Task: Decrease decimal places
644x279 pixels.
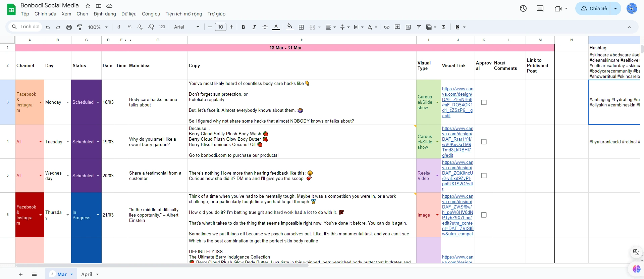Action: point(140,27)
